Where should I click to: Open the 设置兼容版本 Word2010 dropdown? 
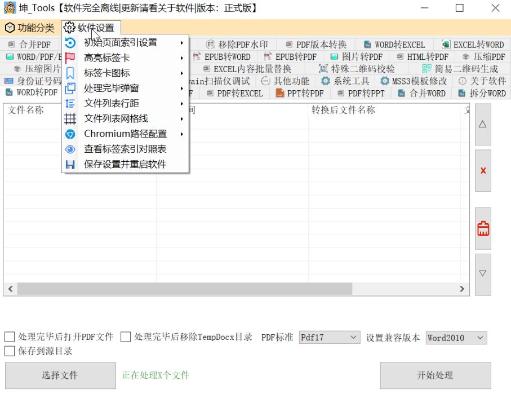point(456,338)
